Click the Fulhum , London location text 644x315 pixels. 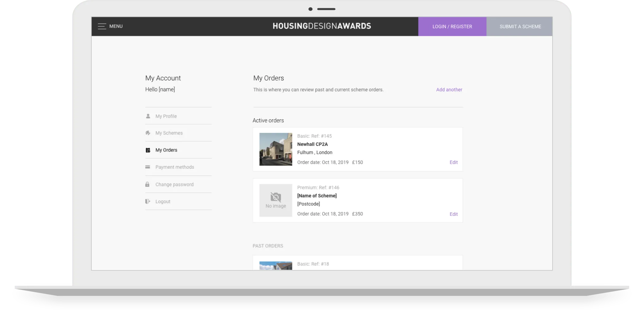[x=315, y=152]
